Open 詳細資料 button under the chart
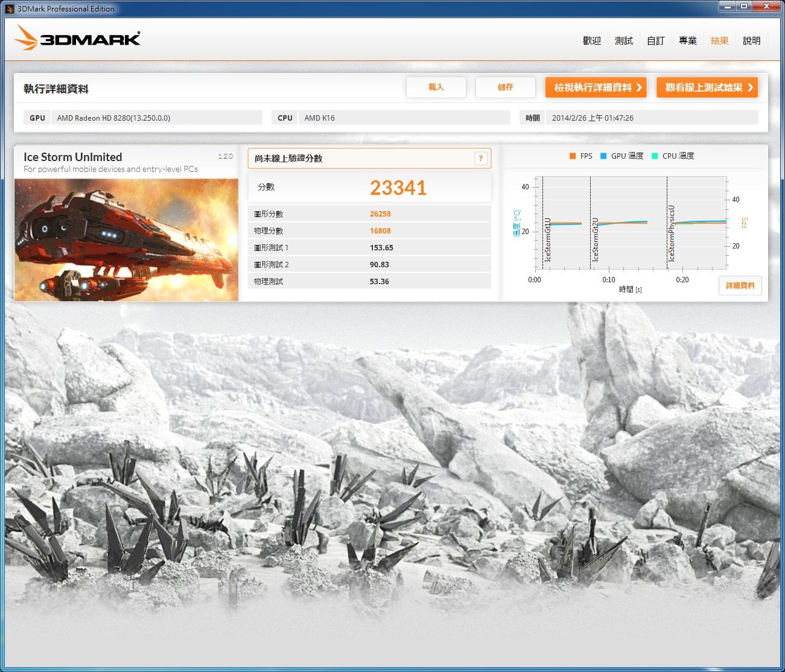This screenshot has height=672, width=785. 740,285
